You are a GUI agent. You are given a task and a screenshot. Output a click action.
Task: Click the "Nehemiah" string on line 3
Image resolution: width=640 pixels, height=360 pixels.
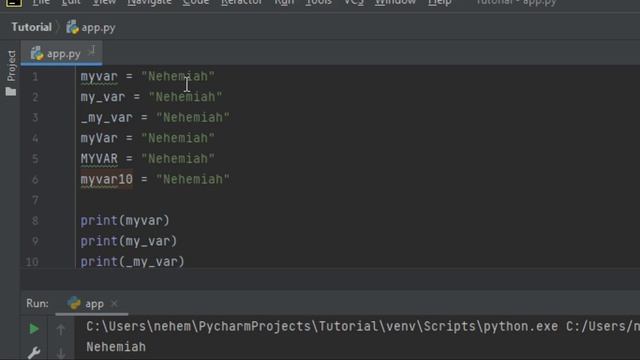click(x=193, y=118)
